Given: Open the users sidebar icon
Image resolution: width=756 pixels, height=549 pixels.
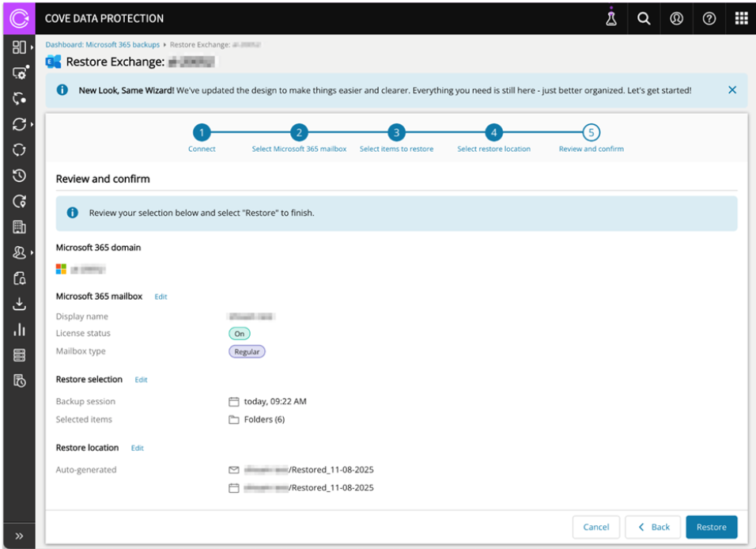Looking at the screenshot, I should (19, 252).
